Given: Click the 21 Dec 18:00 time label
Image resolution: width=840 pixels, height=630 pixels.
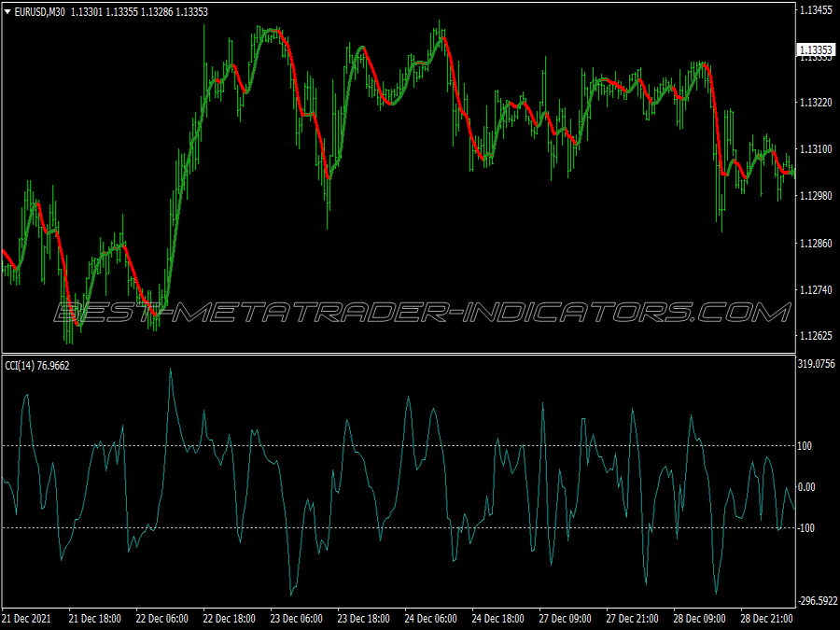Looking at the screenshot, I should coord(95,619).
